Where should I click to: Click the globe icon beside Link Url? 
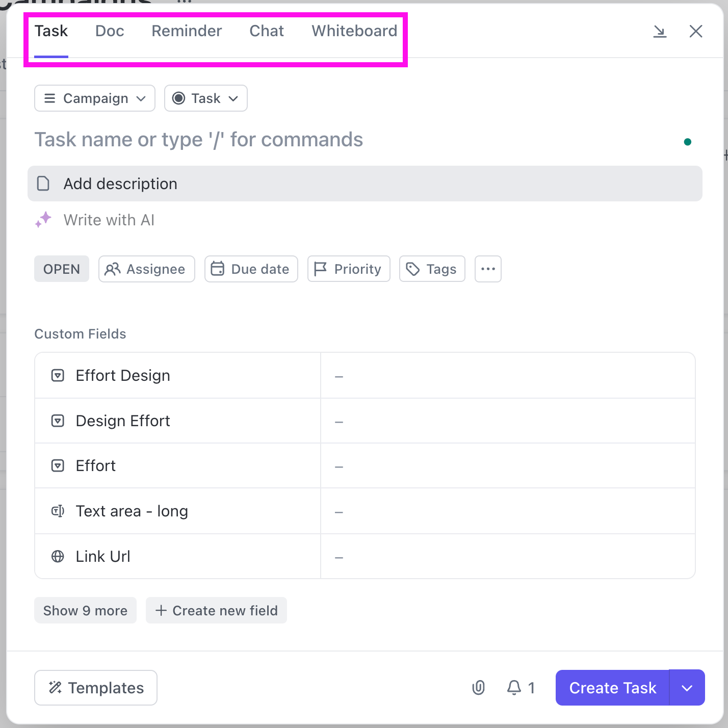(58, 556)
